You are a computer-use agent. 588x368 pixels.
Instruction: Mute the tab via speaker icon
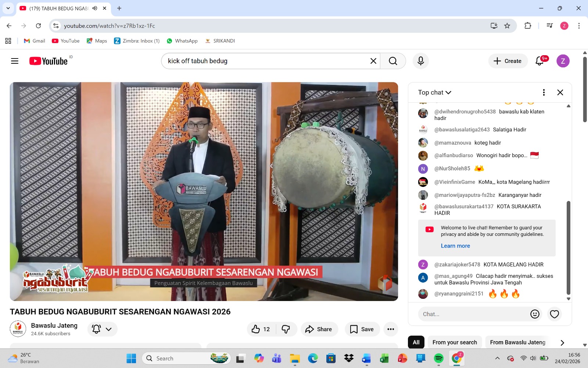click(95, 8)
